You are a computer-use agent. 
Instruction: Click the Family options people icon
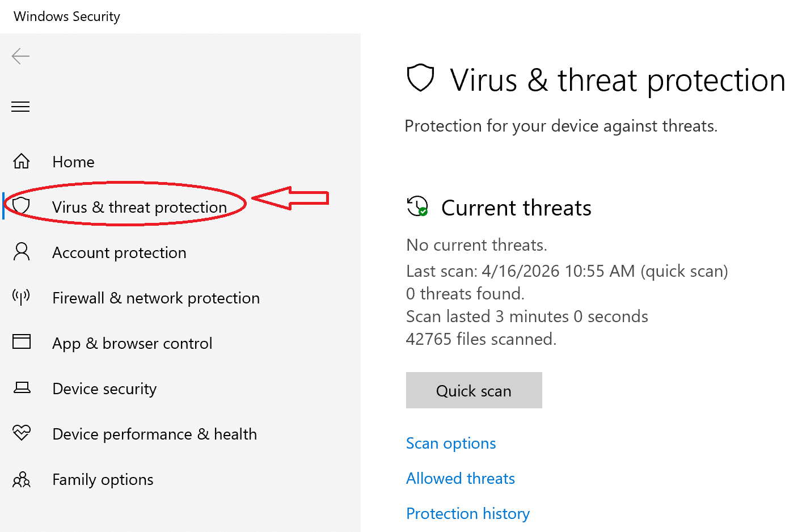tap(22, 480)
